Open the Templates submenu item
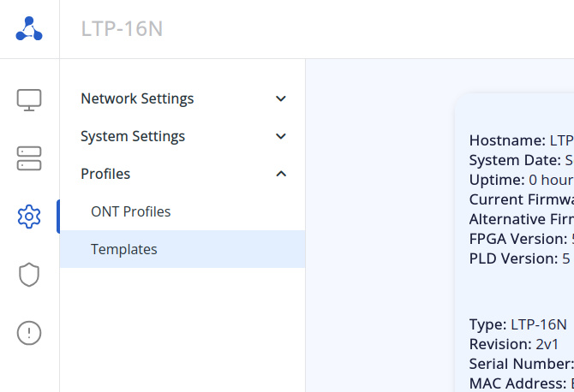Image resolution: width=574 pixels, height=392 pixels. [124, 249]
